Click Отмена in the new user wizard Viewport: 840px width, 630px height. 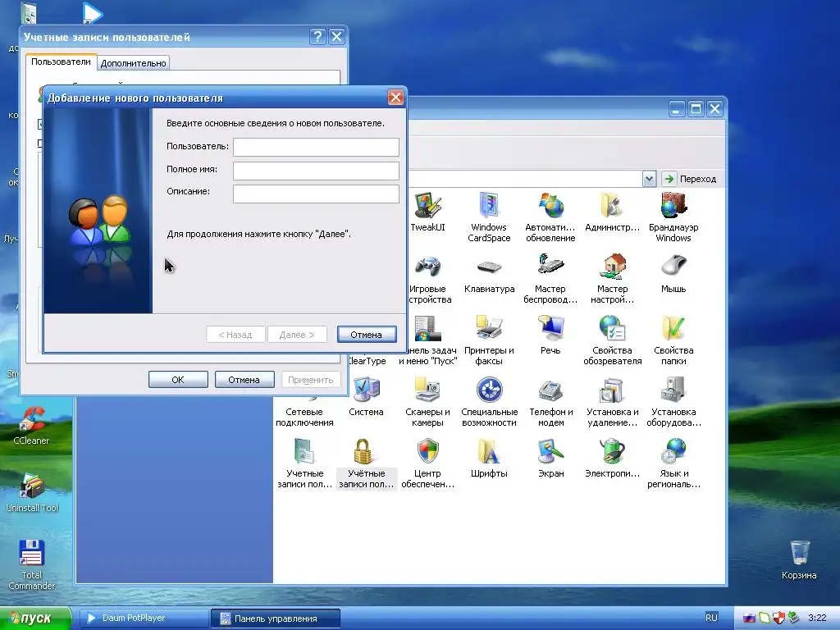pyautogui.click(x=367, y=335)
